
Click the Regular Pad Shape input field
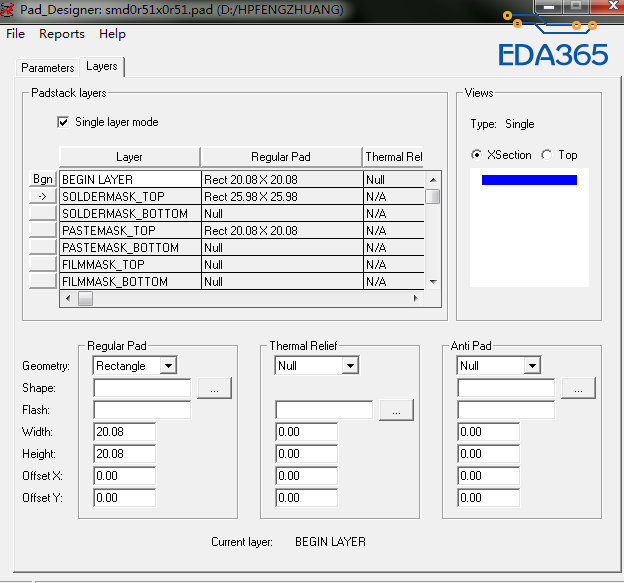coord(142,388)
